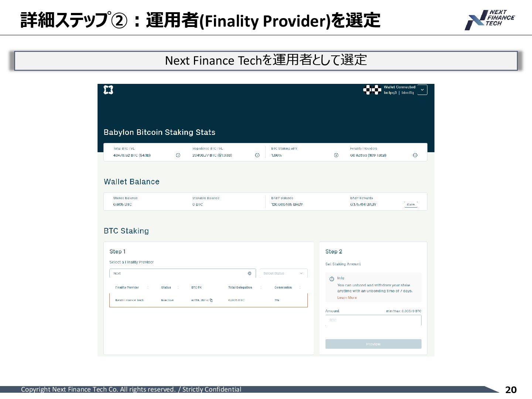This screenshot has height=399, width=532.
Task: Click the "60 Active (109 Total)" value
Action: click(x=368, y=155)
